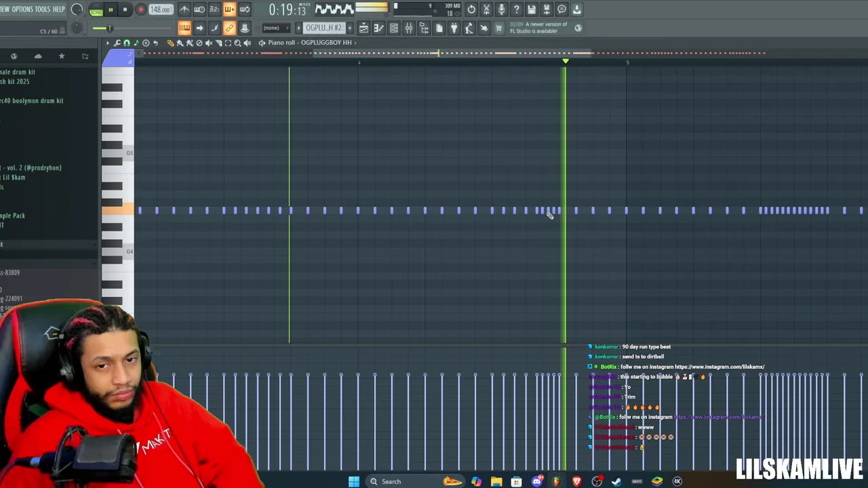Click the stamp-shaped toolbar icon

pos(245,28)
